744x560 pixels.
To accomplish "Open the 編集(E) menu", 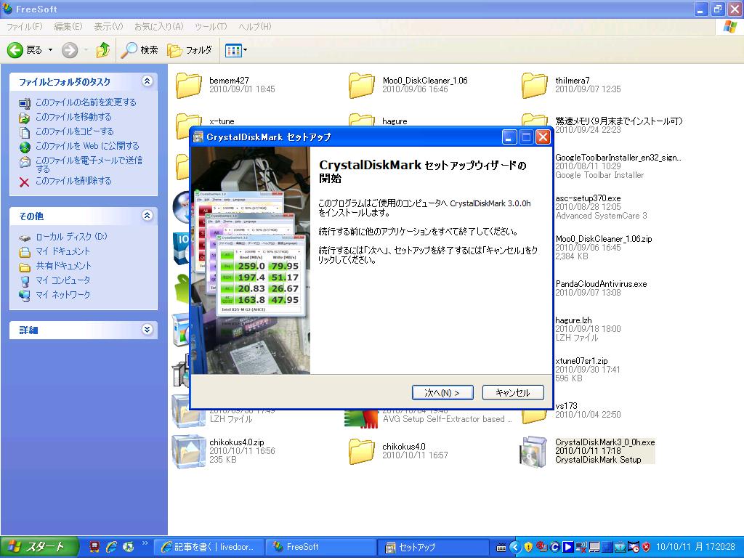I will pyautogui.click(x=68, y=27).
